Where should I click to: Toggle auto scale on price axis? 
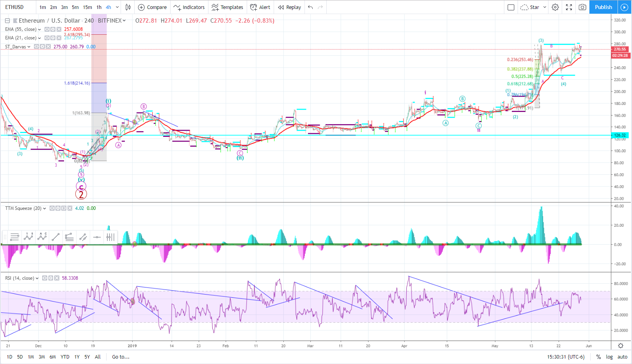(x=622, y=357)
